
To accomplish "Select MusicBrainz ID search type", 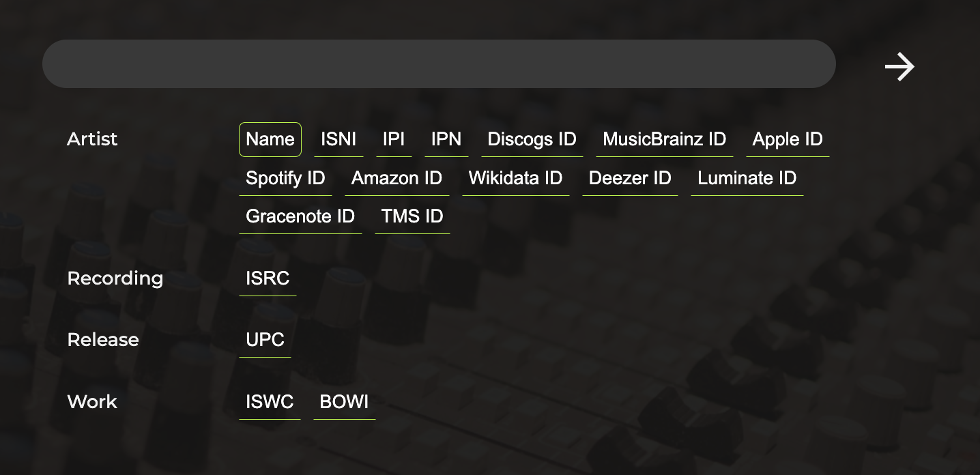I will [664, 139].
